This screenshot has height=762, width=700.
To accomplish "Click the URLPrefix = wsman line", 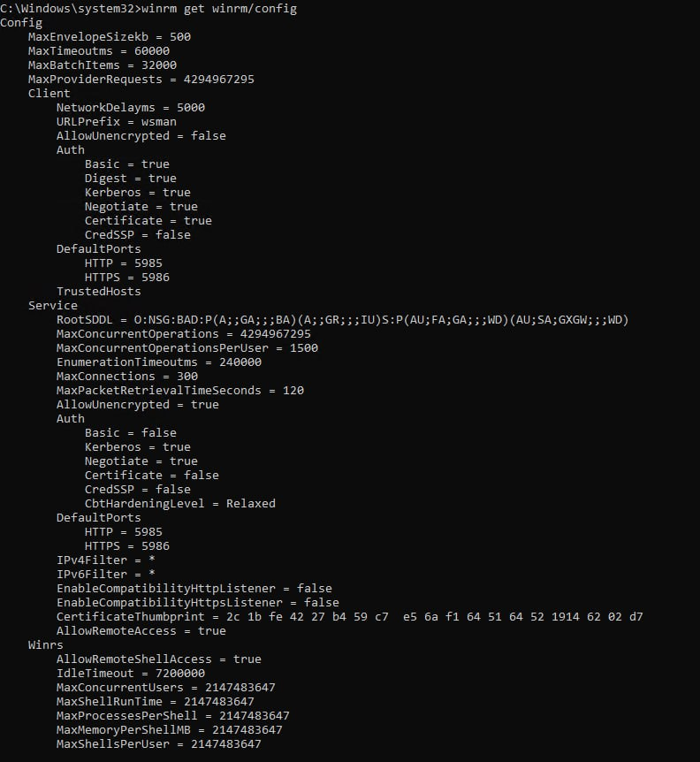I will coord(117,121).
